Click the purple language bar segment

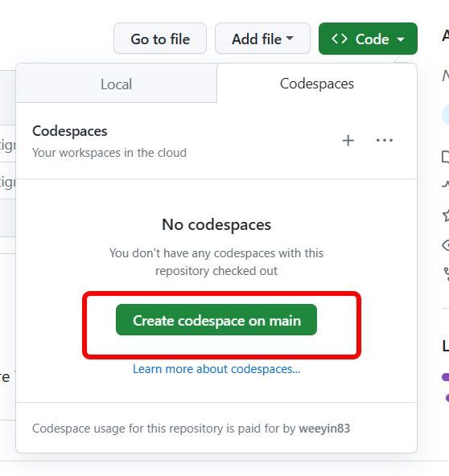pyautogui.click(x=446, y=377)
